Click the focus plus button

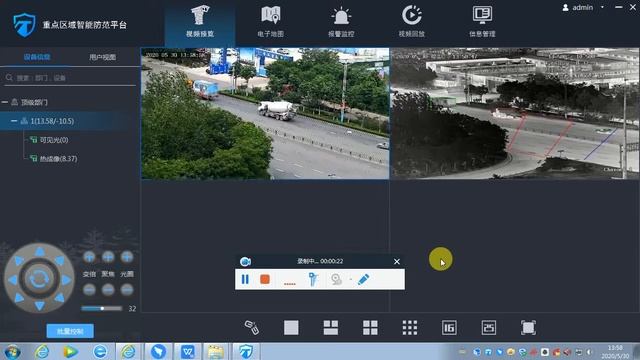[108, 257]
